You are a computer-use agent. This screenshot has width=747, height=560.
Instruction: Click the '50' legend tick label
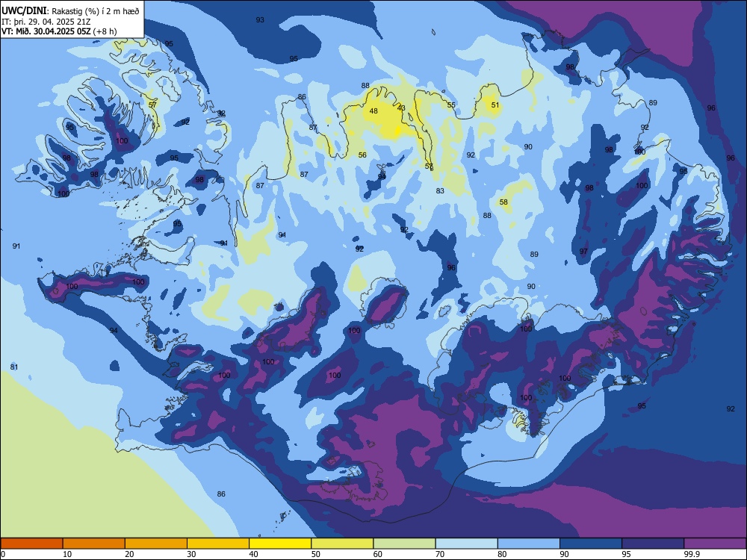315,554
